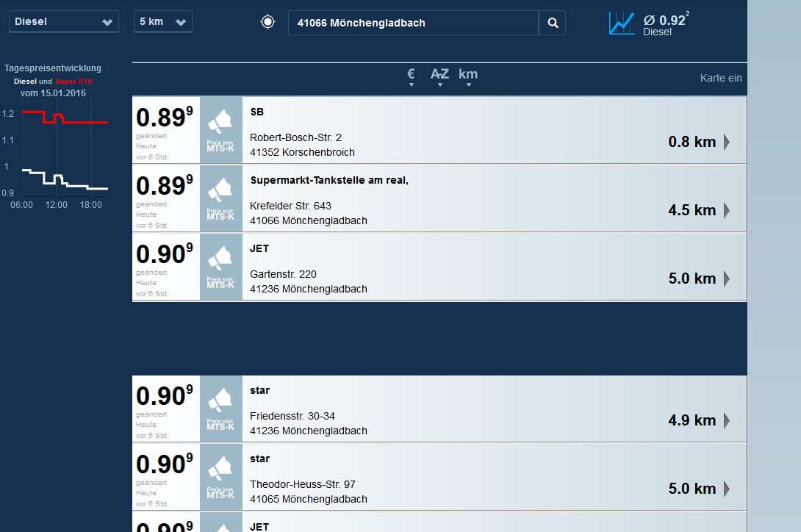
Task: Click the 4.9 km distance value
Action: click(x=692, y=420)
